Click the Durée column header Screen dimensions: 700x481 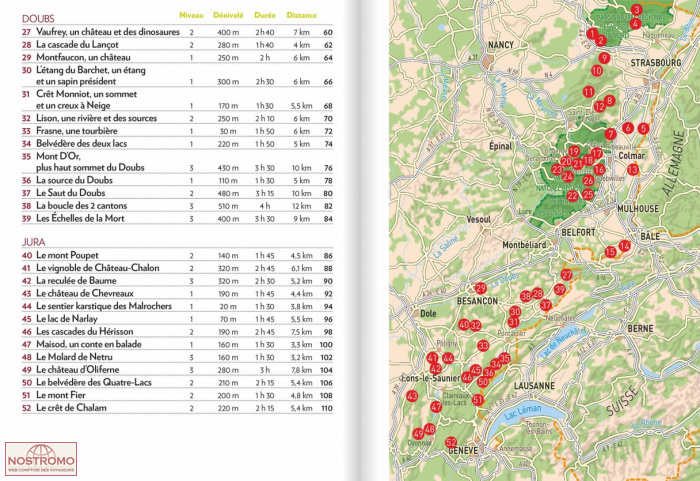[265, 15]
